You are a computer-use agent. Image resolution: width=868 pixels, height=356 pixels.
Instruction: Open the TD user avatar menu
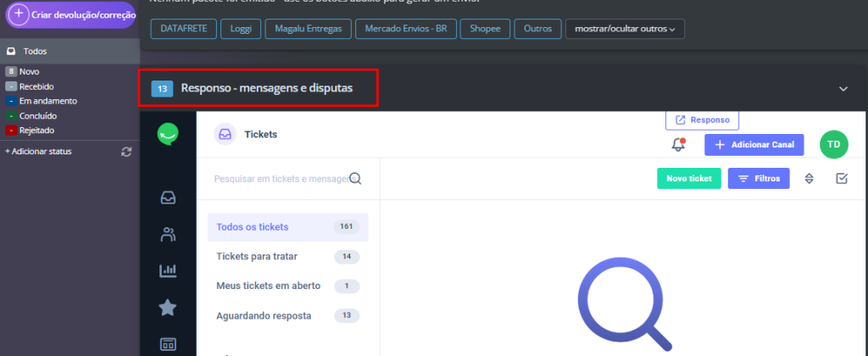coord(833,145)
